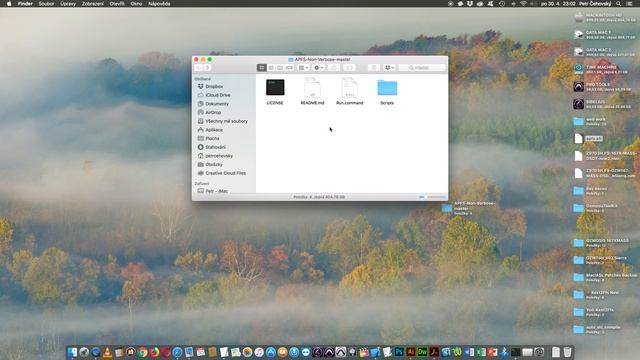Open the item arrangement dropdown
The image size is (640, 360).
303,68
